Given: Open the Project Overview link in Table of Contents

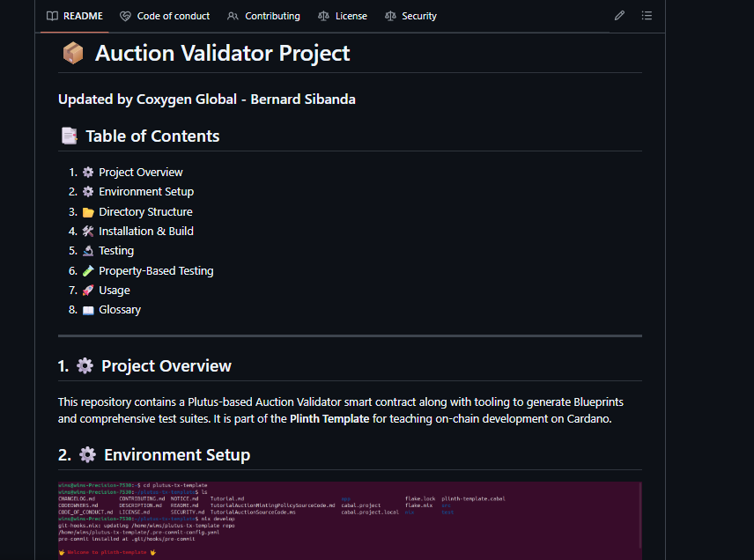Looking at the screenshot, I should [x=140, y=172].
